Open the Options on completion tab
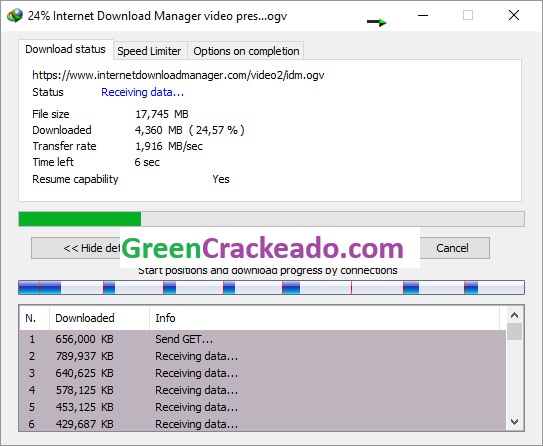Viewport: 543px width, 446px height. click(x=246, y=51)
